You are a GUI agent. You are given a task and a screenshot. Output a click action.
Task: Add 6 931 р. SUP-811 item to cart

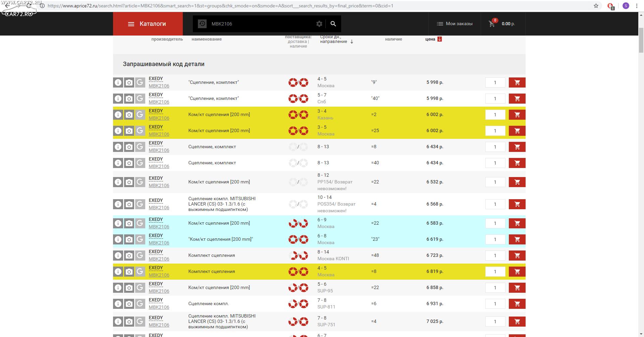(x=517, y=304)
